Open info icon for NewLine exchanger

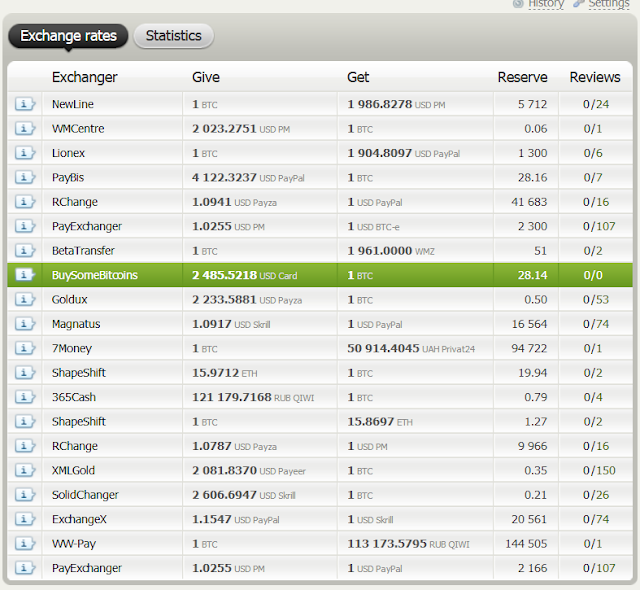point(25,104)
